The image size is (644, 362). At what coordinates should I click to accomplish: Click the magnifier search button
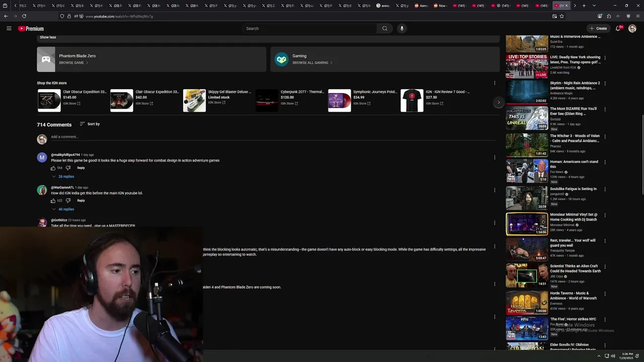(385, 29)
